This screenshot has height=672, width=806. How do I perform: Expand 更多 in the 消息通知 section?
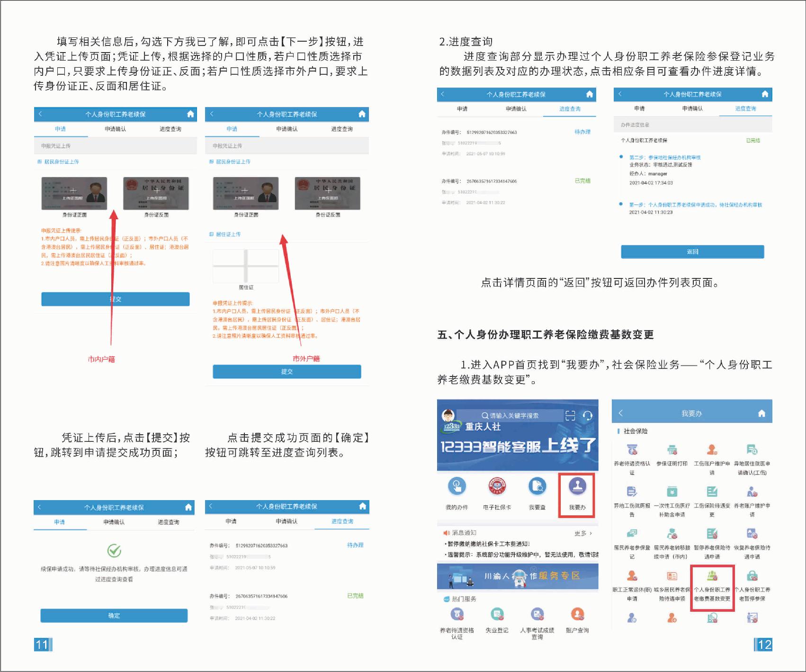(x=583, y=533)
